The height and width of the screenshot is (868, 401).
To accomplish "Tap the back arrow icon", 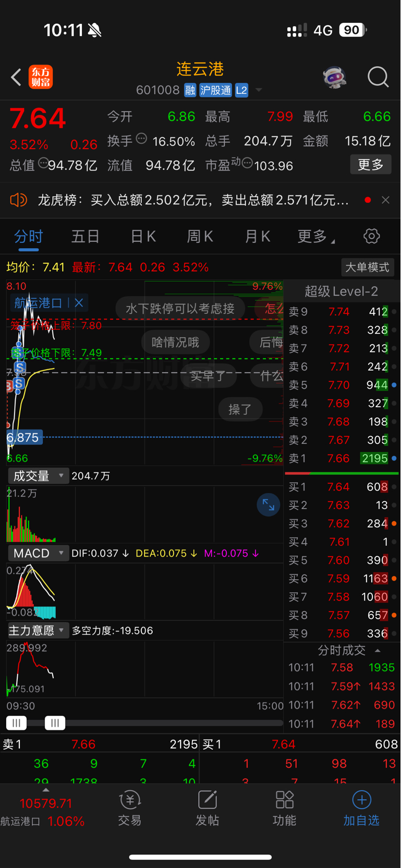I will coord(16,77).
